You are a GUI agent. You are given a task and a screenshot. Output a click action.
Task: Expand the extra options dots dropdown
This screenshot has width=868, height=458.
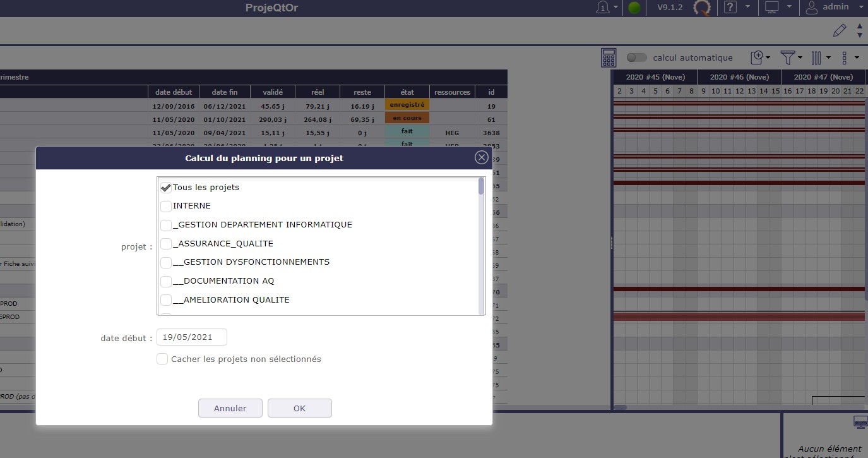tap(857, 57)
